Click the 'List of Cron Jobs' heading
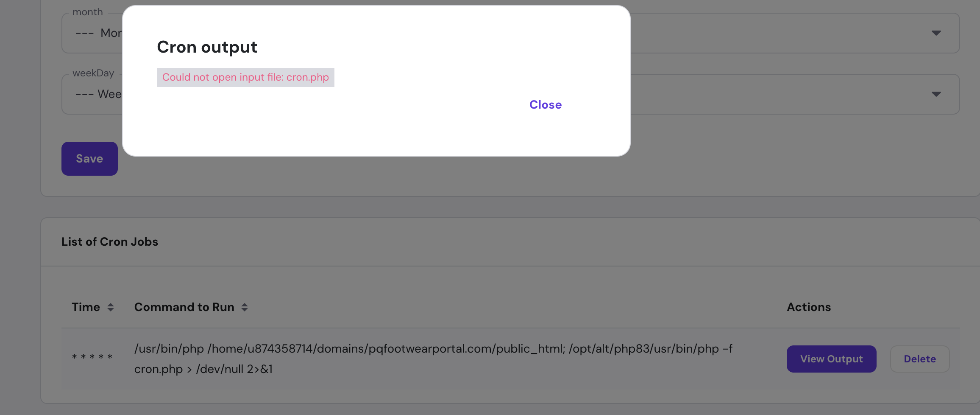980x415 pixels. pyautogui.click(x=110, y=242)
